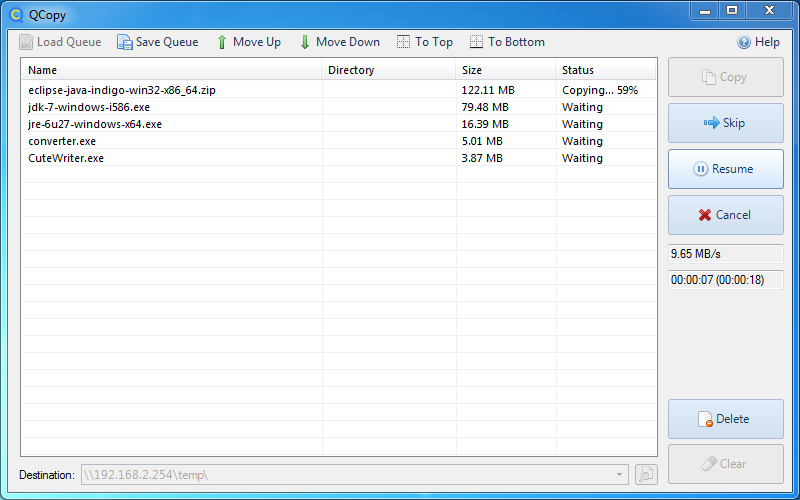800x500 pixels.
Task: Delete the selected queue item
Action: pyautogui.click(x=725, y=419)
